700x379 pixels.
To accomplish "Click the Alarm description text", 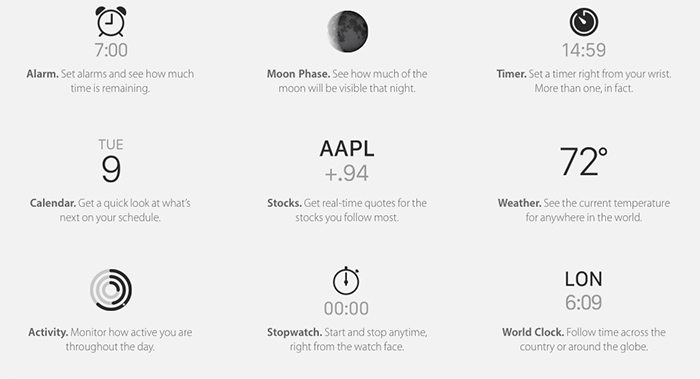I will [x=110, y=81].
